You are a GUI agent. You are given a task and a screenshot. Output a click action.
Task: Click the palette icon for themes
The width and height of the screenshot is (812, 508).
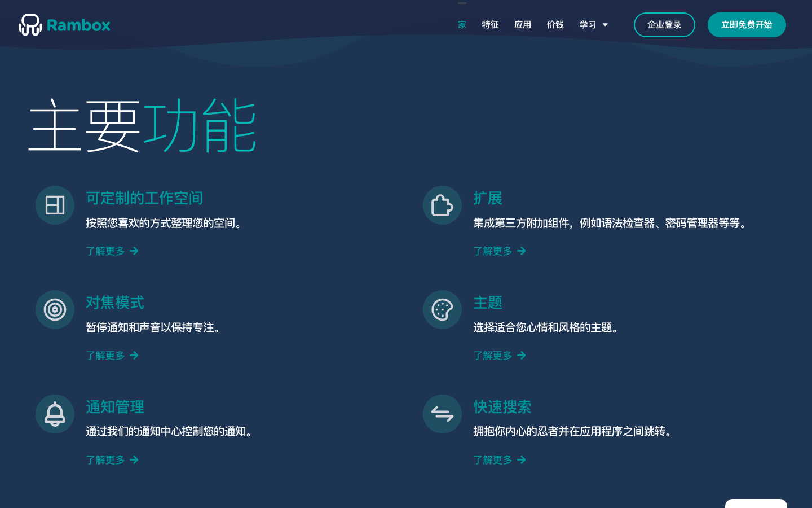442,309
